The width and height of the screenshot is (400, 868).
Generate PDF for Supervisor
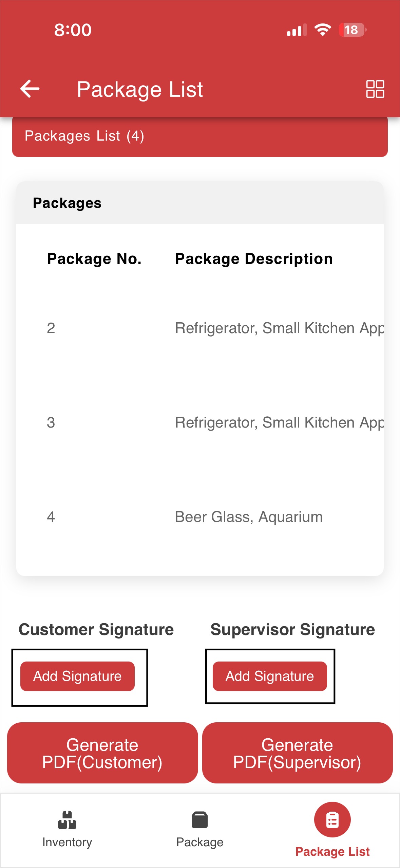pos(297,753)
